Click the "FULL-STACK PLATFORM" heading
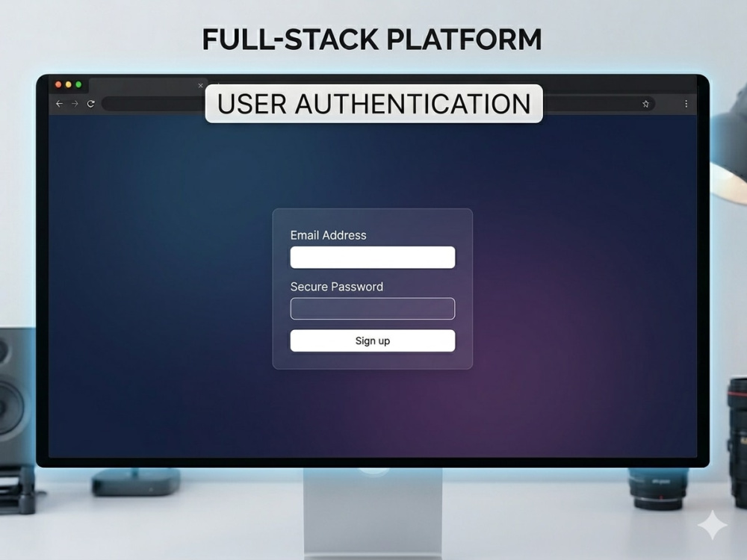 tap(372, 39)
